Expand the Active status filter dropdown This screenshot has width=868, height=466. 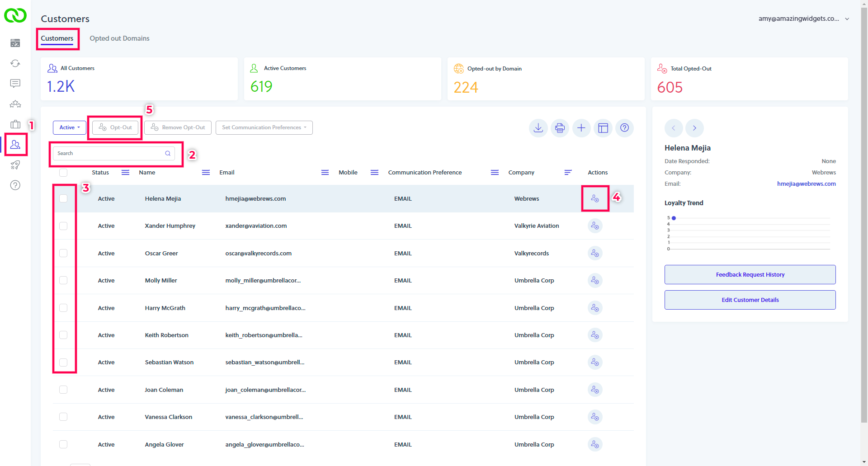[70, 127]
